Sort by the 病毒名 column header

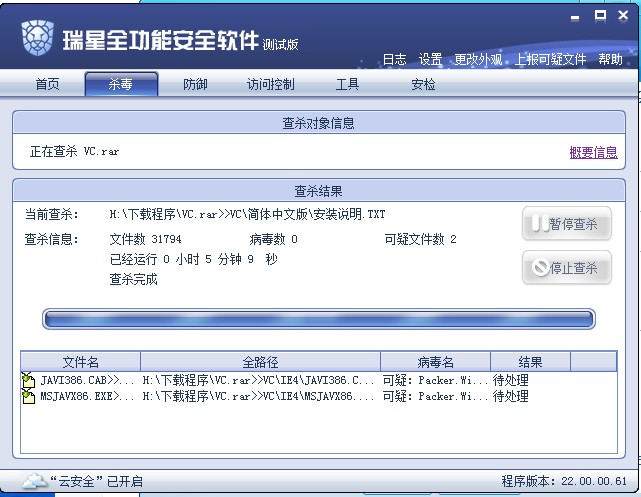tap(435, 362)
